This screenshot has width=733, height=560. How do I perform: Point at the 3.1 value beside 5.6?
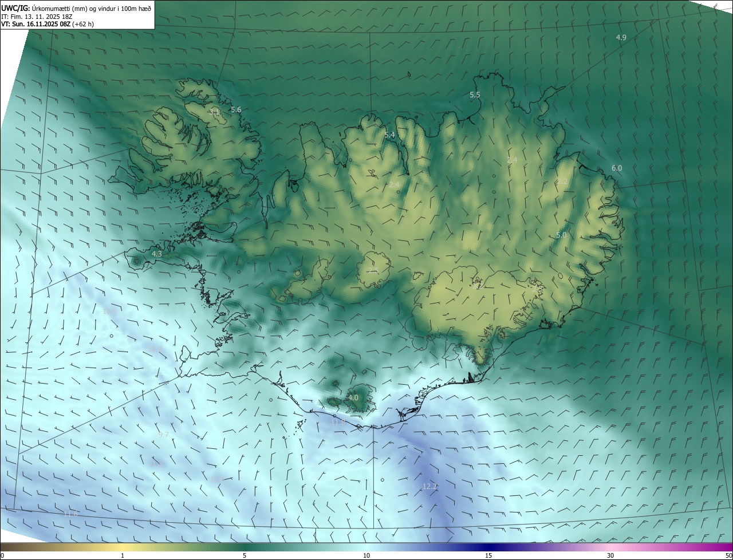pos(215,112)
